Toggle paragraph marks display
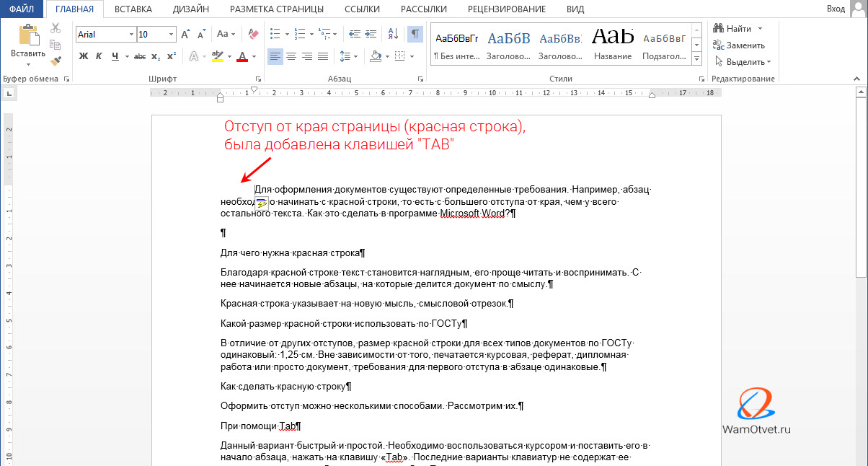 (415, 34)
